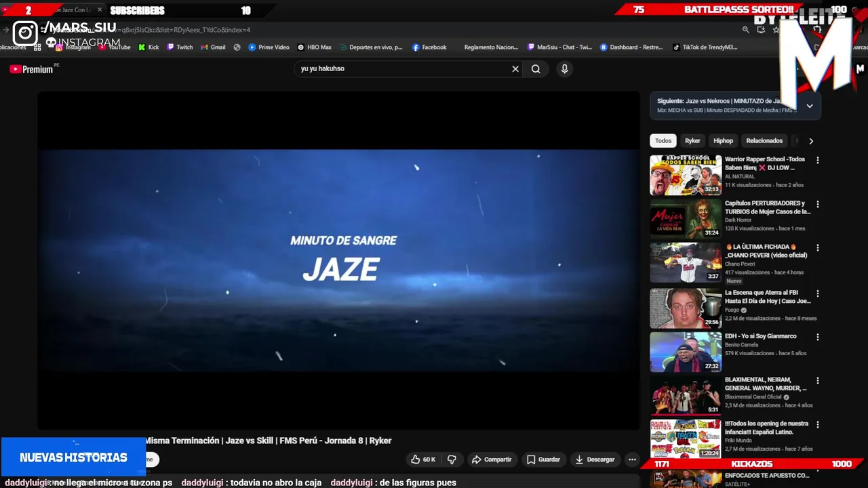Open Deportes en vivo bookmark
The image size is (868, 488).
(371, 47)
